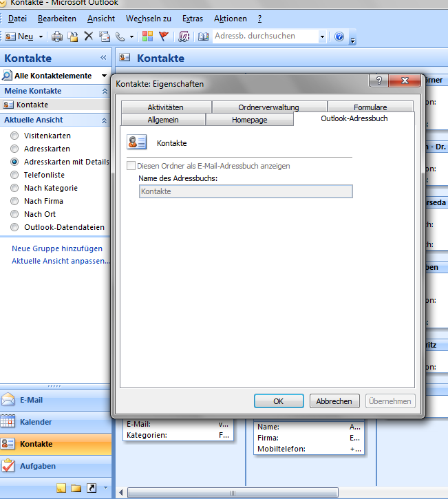Viewport: 448px width, 499px height.
Task: Click the new message to contact icon
Action: point(105,36)
